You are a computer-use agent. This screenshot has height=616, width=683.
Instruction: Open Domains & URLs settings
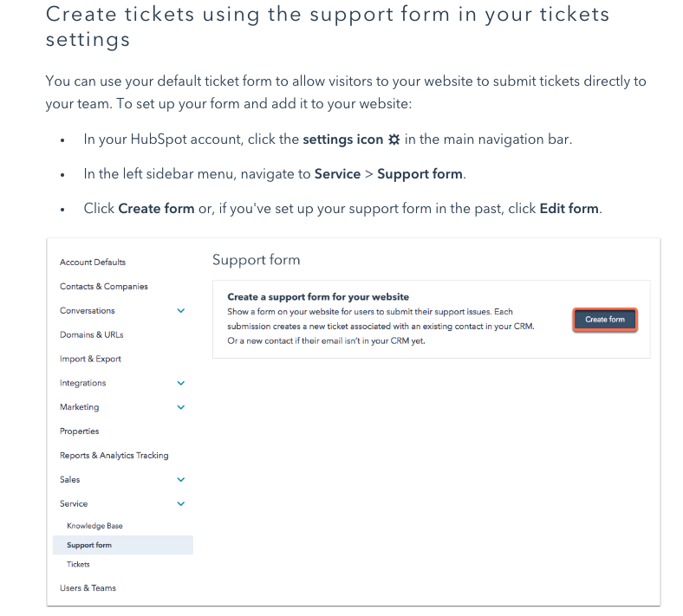pos(91,334)
